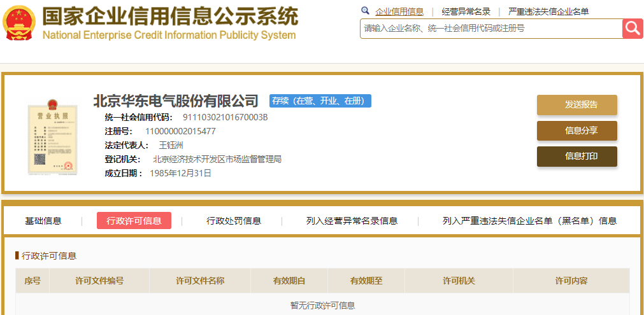Switch to the 行政许可信息 tab
Screen dimensions: 644x315
coord(134,221)
